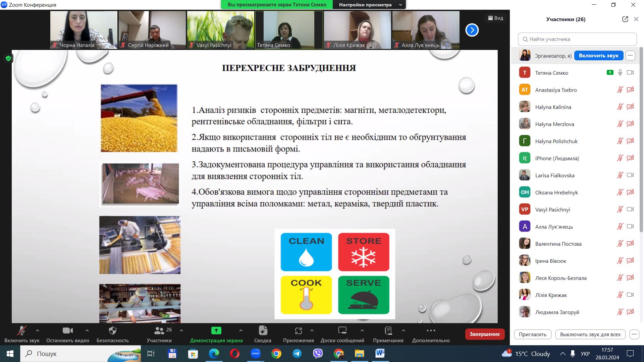Expand audio options arrow next to microphone
This screenshot has width=644, height=362.
tap(38, 330)
